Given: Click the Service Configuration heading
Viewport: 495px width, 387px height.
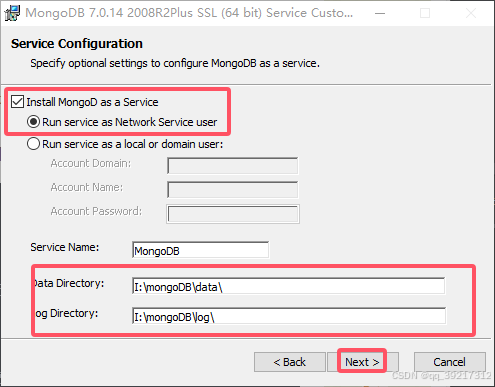Looking at the screenshot, I should [x=77, y=44].
